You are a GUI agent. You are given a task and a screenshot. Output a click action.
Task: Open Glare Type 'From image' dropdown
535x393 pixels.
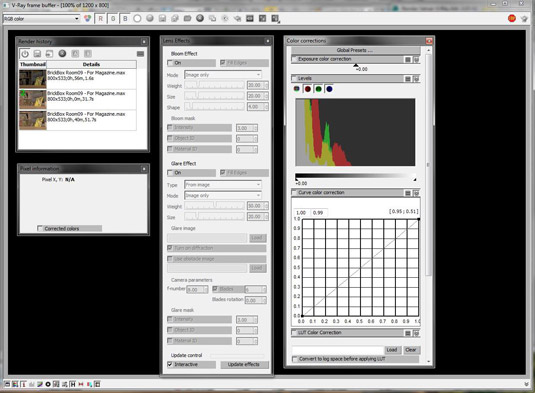point(223,185)
